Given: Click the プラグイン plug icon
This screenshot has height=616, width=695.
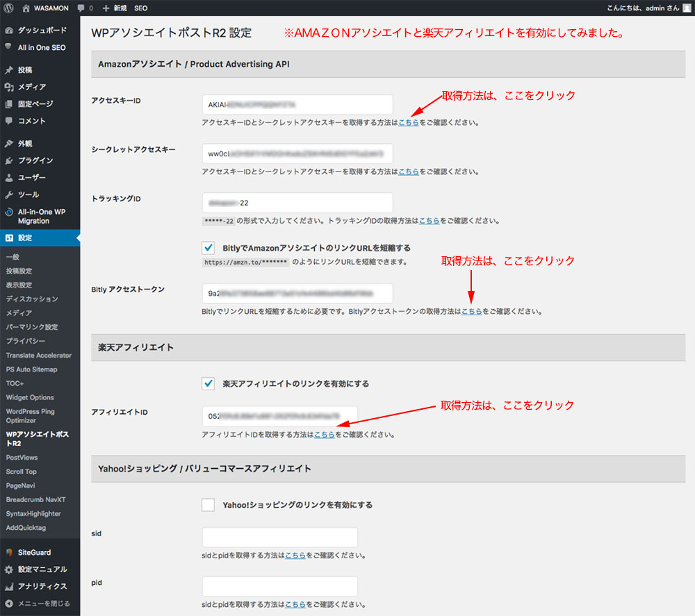Looking at the screenshot, I should pos(9,160).
